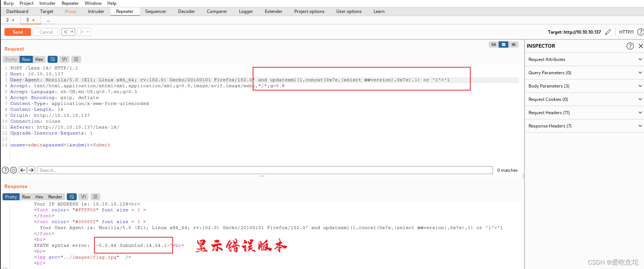Open the request hamburger options menu
The image size is (644, 269).
click(x=76, y=59)
